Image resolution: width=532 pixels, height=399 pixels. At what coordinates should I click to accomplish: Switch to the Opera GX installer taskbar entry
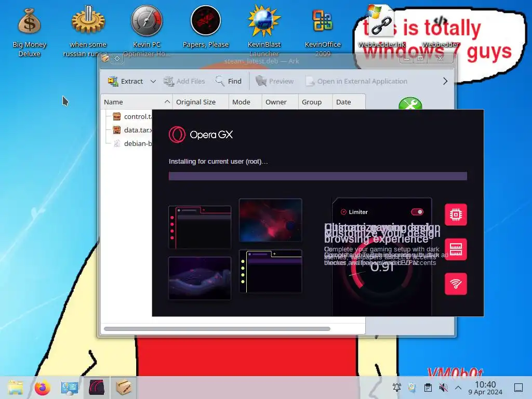click(x=96, y=388)
